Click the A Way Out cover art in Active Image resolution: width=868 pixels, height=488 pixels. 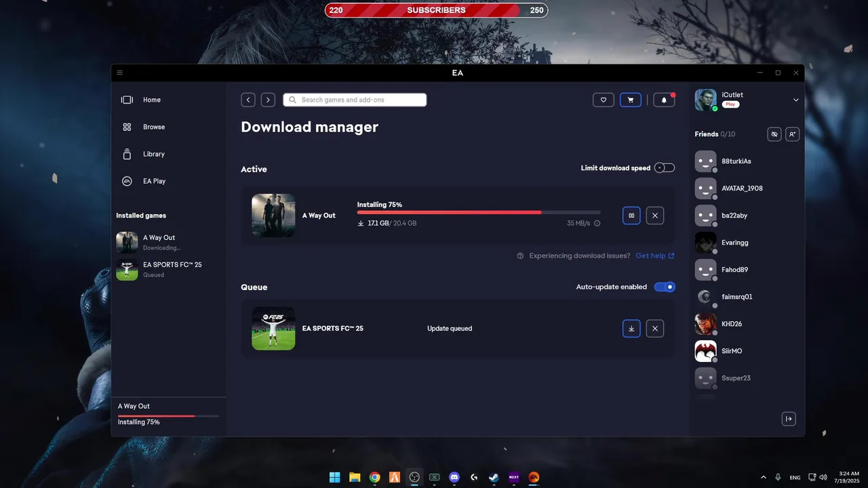point(273,216)
